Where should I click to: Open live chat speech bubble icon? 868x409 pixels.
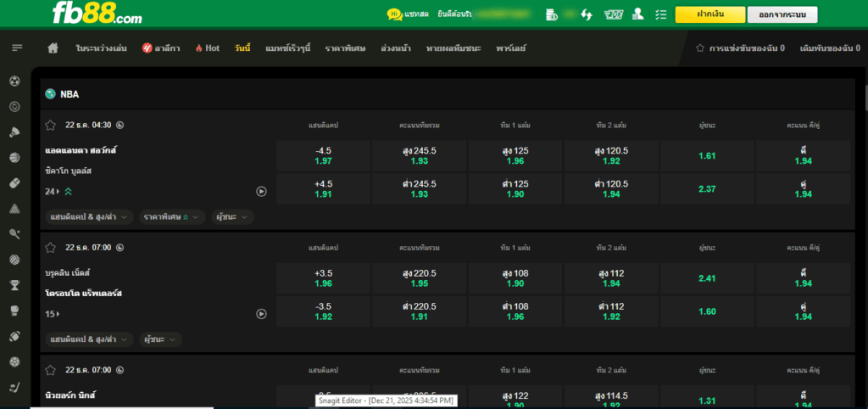click(x=394, y=14)
